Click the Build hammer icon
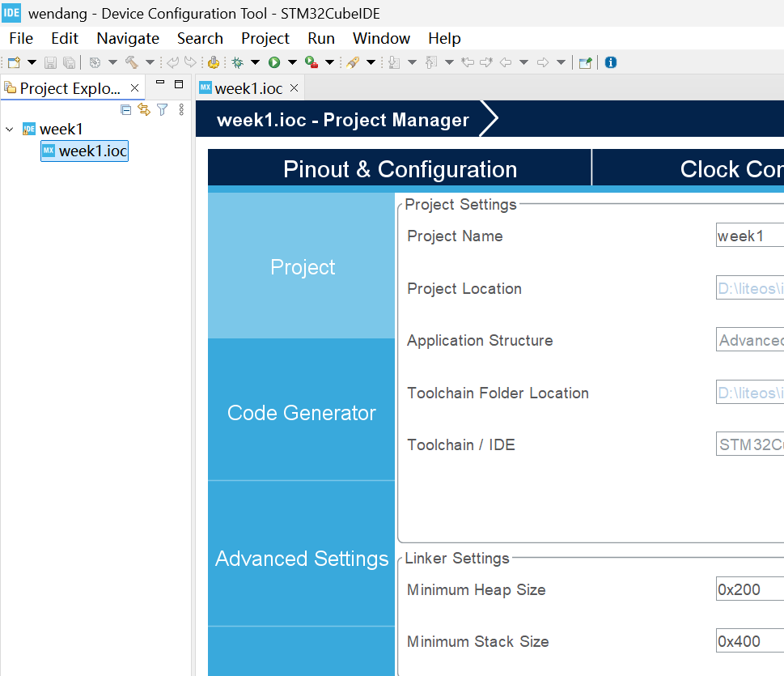Screen dimensions: 784x676 (x=132, y=62)
